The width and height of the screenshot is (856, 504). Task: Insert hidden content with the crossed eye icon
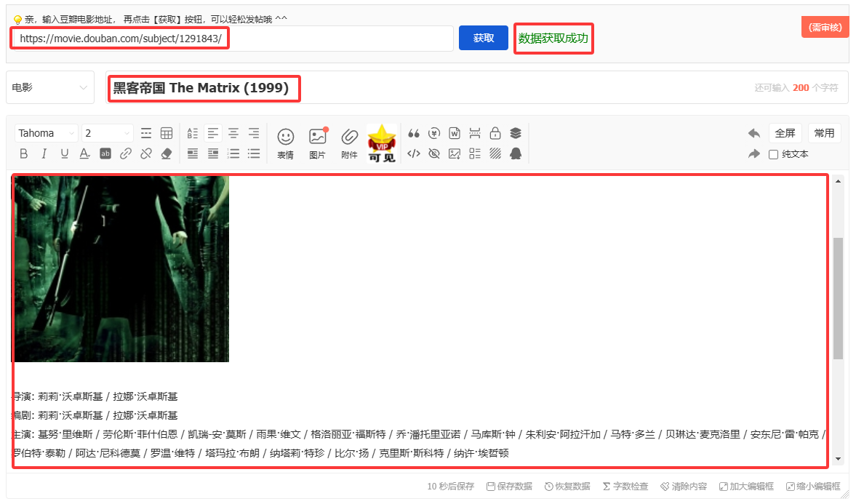tap(434, 154)
